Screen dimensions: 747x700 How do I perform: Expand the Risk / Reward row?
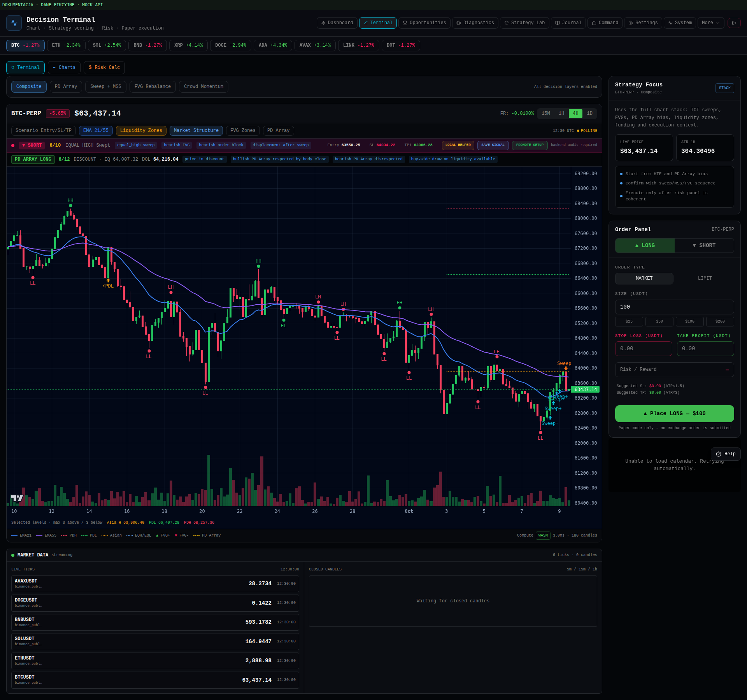(674, 370)
